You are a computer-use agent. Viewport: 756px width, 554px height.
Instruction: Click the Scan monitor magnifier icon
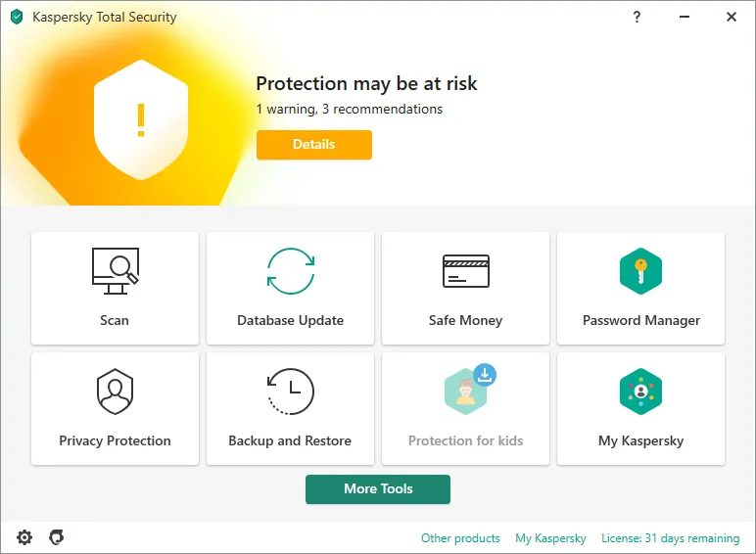115,271
